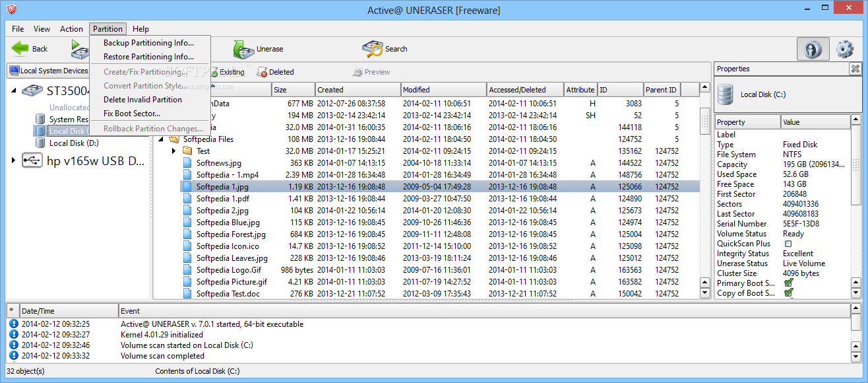The image size is (868, 383).
Task: Select the file Softpedia Icon.ico
Action: point(228,246)
